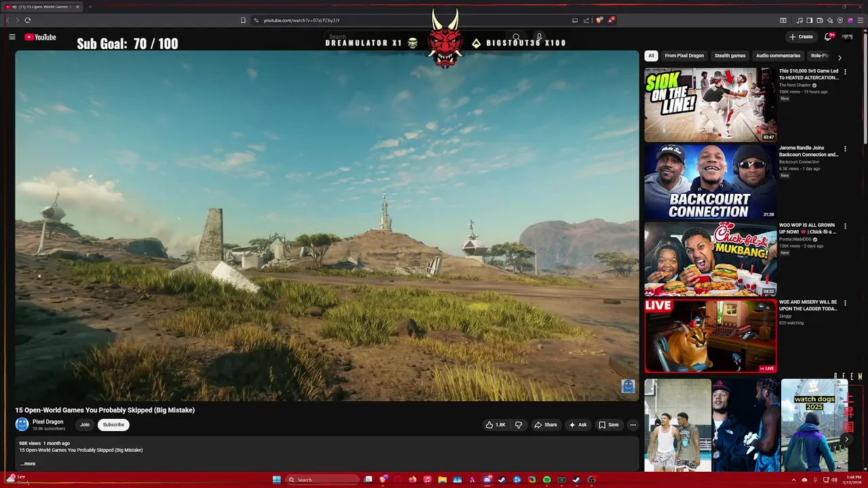Open the live cat stream thumbnail
The width and height of the screenshot is (868, 488).
(710, 336)
